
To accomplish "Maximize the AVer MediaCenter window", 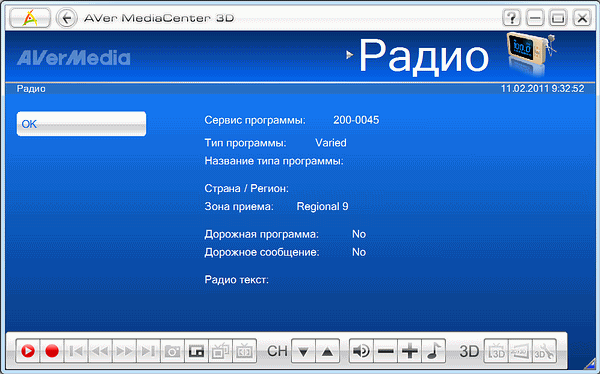I will pyautogui.click(x=558, y=18).
